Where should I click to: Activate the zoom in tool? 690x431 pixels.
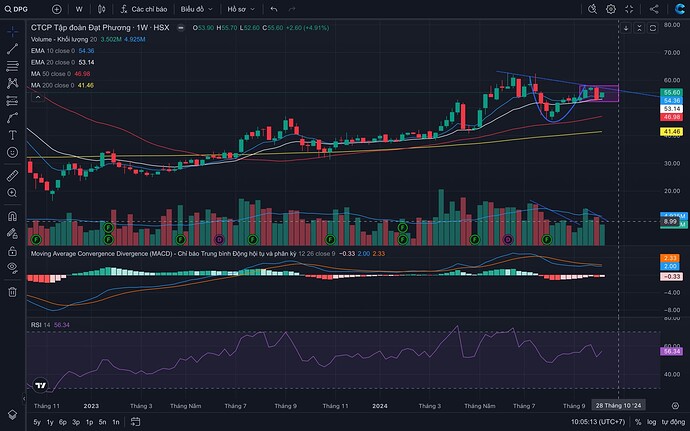(x=12, y=193)
